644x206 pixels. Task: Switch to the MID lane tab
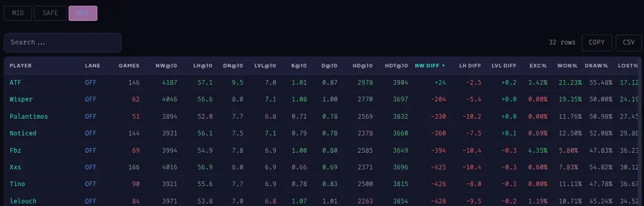click(18, 13)
